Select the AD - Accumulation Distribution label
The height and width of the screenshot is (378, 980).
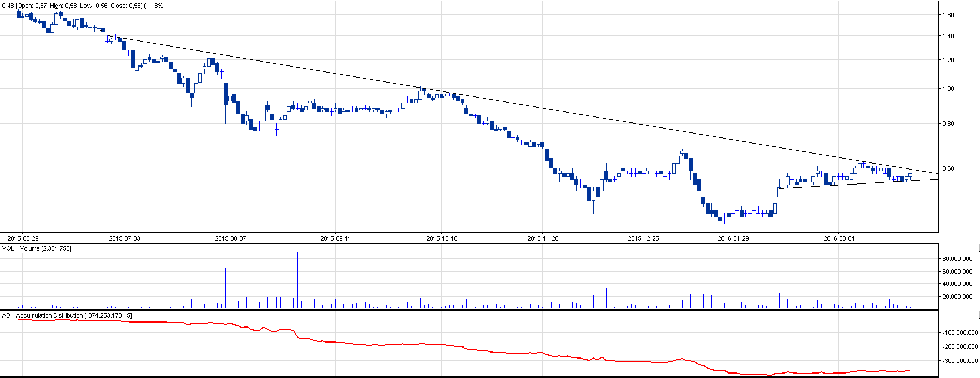click(x=67, y=315)
